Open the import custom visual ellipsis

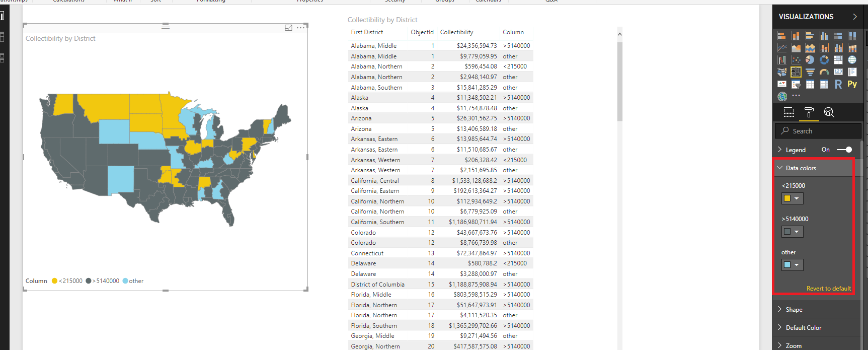click(796, 95)
